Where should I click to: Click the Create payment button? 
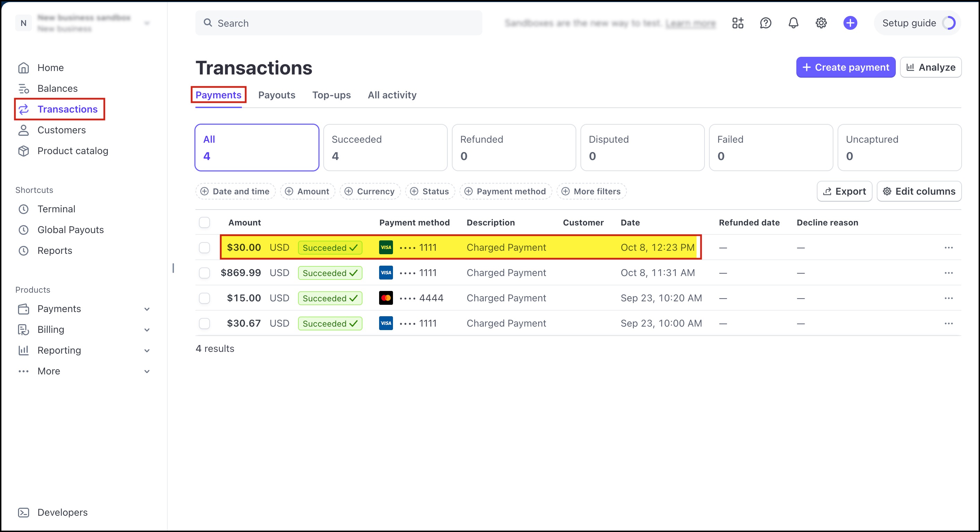(x=845, y=67)
